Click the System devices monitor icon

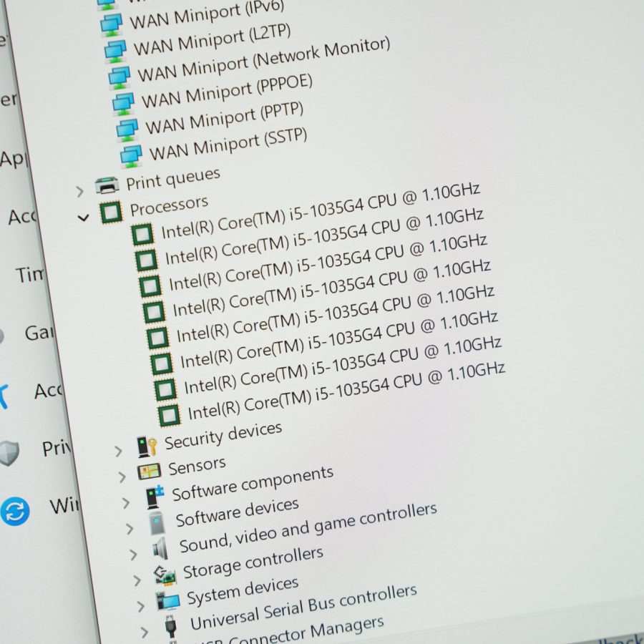coord(168,601)
